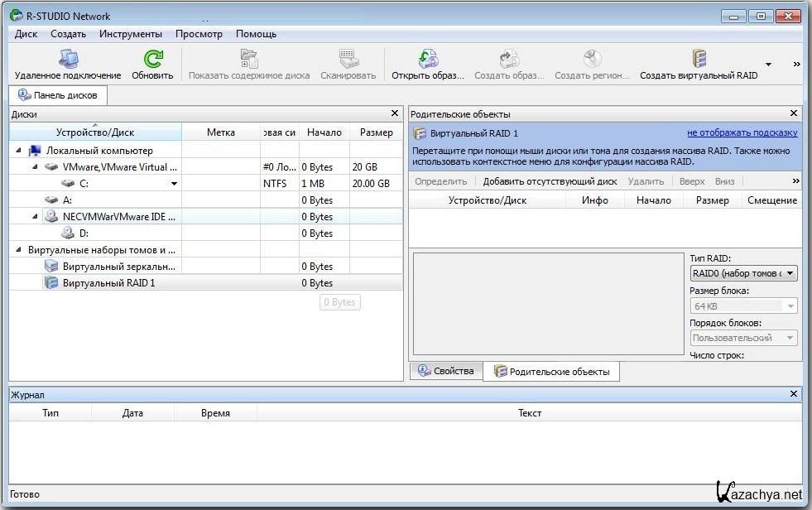Click Добавить отсутствующий диск button
Viewport: 812px width, 510px height.
(550, 181)
